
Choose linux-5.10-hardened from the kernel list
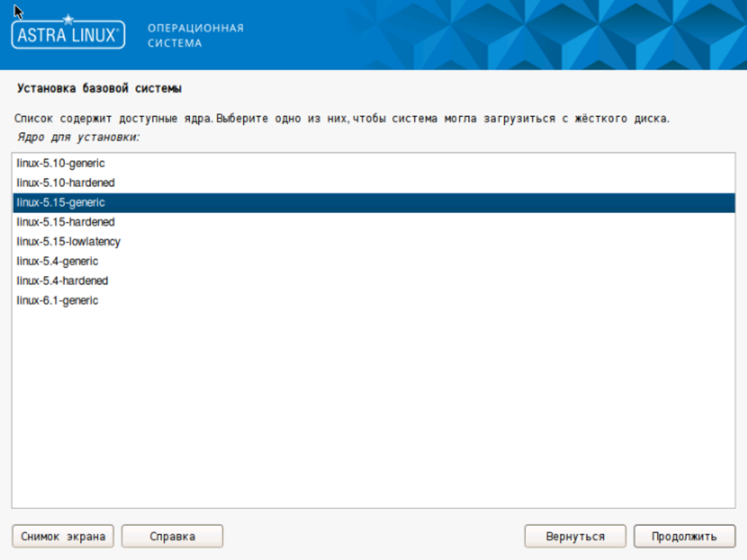[66, 183]
